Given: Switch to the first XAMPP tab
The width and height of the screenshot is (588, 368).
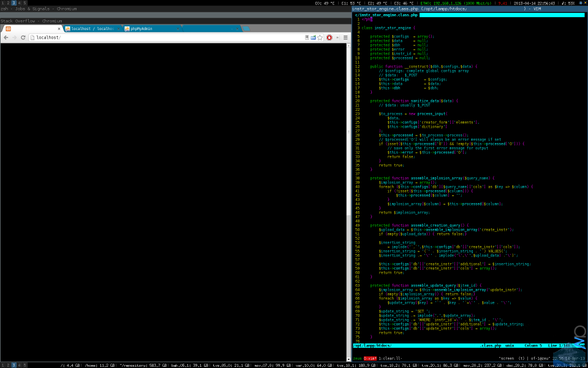Looking at the screenshot, I should pos(32,29).
